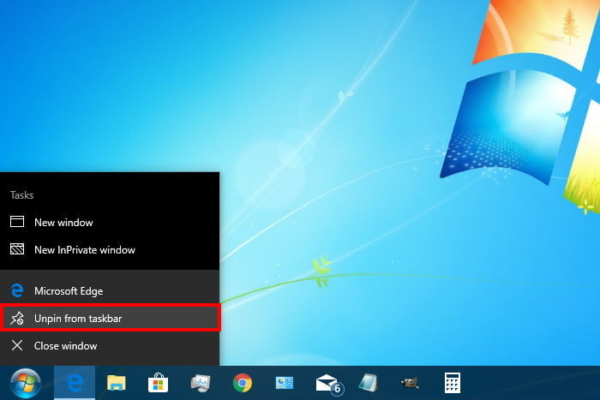Viewport: 600px width, 400px height.
Task: Click the Microsoft Edge taskbar icon
Action: click(x=73, y=383)
